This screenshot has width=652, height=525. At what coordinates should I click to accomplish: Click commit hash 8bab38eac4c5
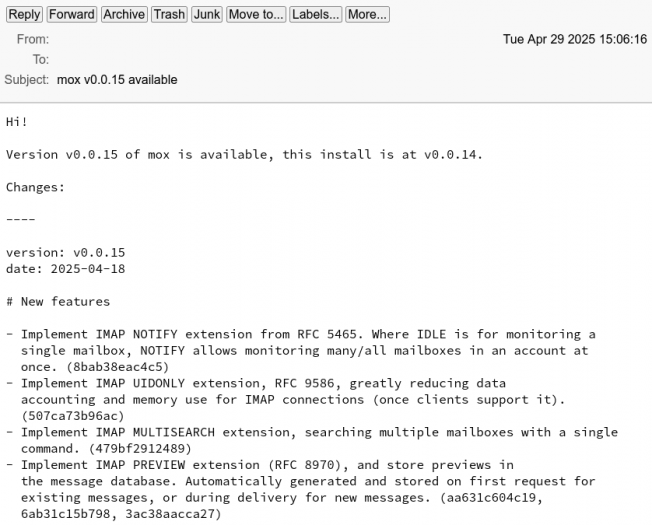117,367
